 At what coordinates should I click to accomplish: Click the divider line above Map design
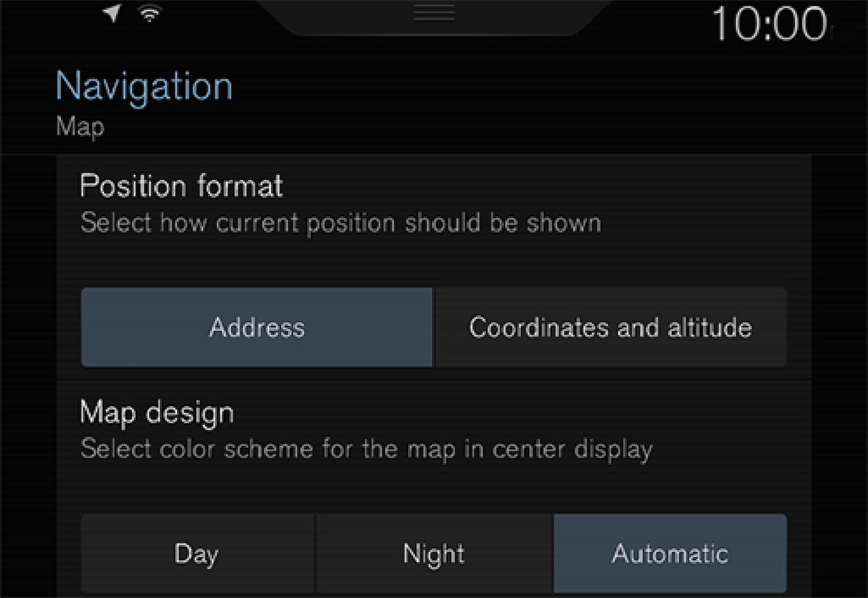(434, 380)
